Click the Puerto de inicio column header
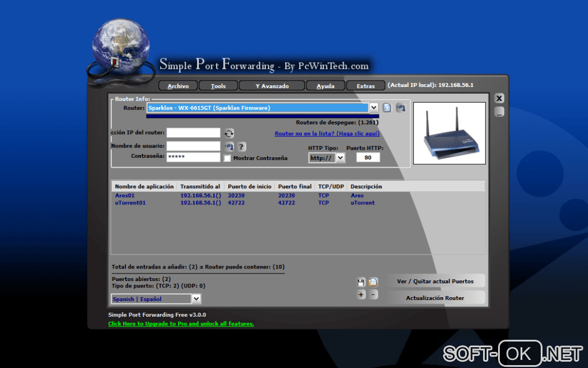The width and height of the screenshot is (588, 368). [250, 186]
